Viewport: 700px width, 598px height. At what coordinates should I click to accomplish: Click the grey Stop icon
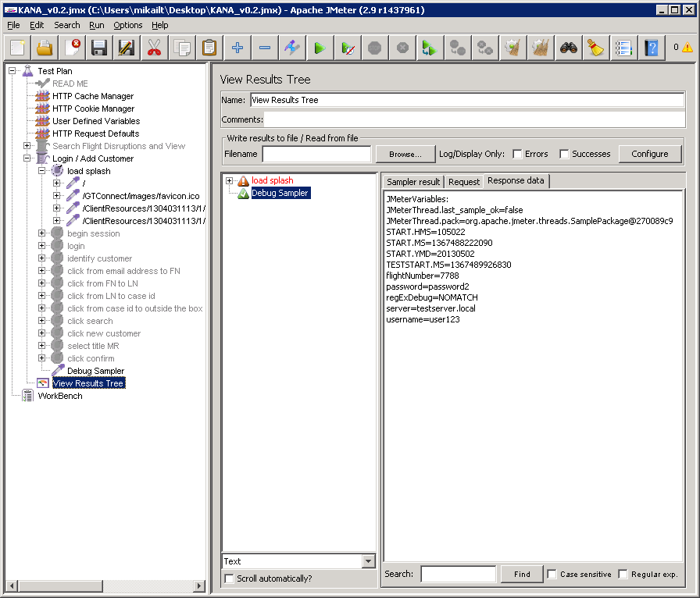pyautogui.click(x=374, y=48)
